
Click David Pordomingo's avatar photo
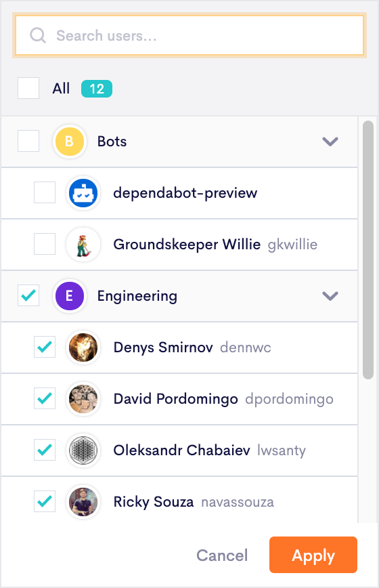83,399
